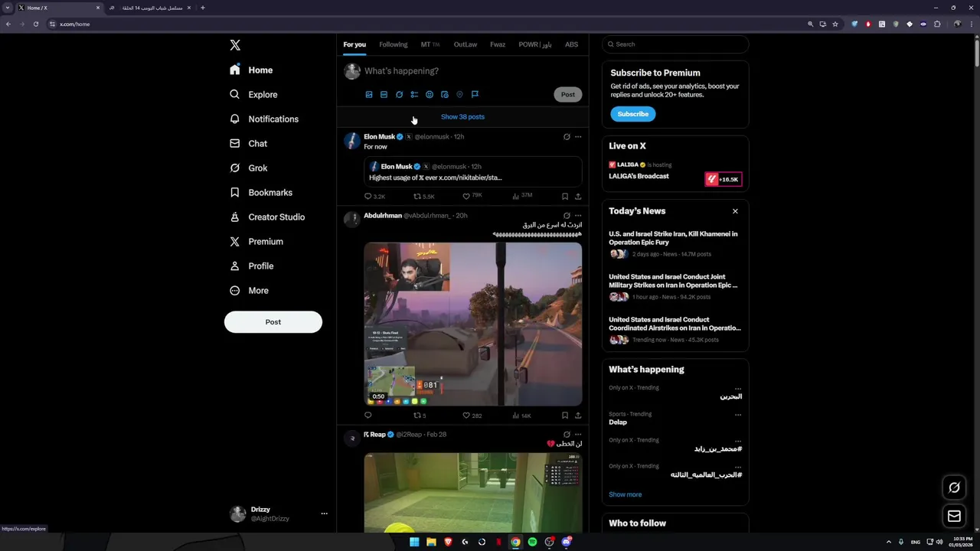
Task: Share Elon Musk's post
Action: tap(578, 197)
